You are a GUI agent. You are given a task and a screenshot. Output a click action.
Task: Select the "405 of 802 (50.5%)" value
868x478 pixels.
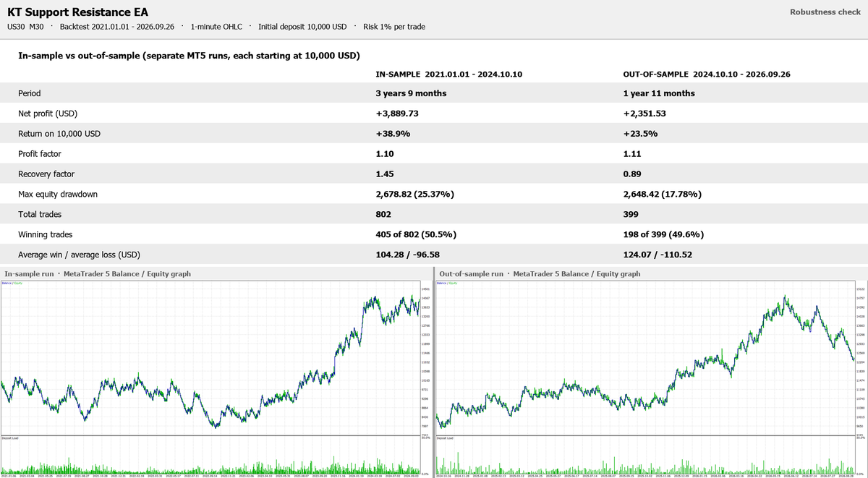tap(416, 235)
